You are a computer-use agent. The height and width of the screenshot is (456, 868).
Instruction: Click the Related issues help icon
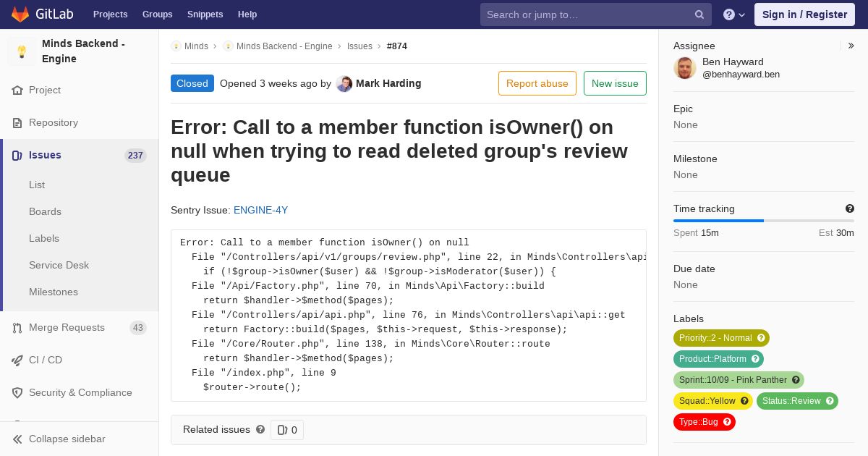point(260,429)
